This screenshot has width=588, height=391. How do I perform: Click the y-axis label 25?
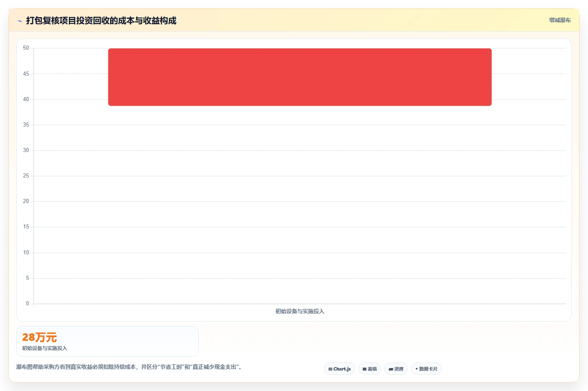[26, 175]
